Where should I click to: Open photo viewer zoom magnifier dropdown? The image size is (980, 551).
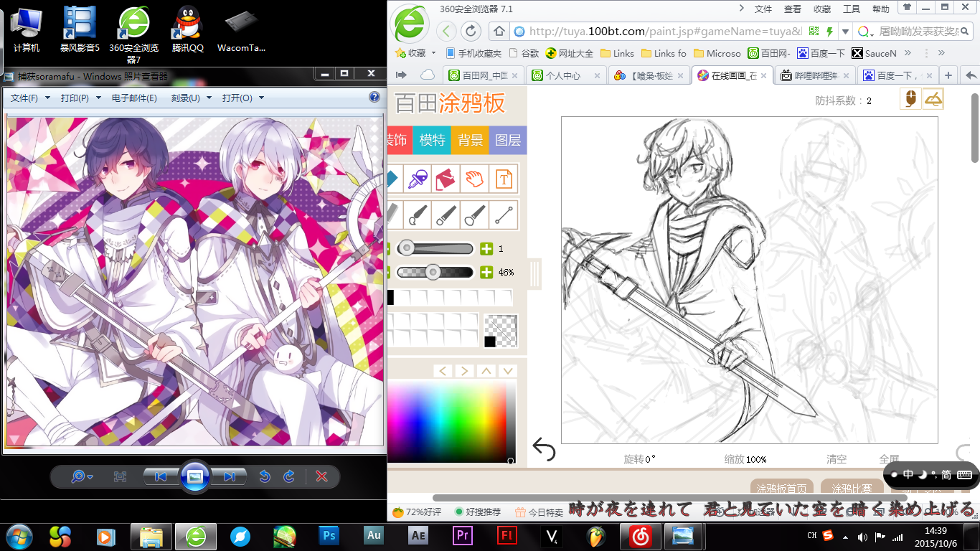coord(82,476)
